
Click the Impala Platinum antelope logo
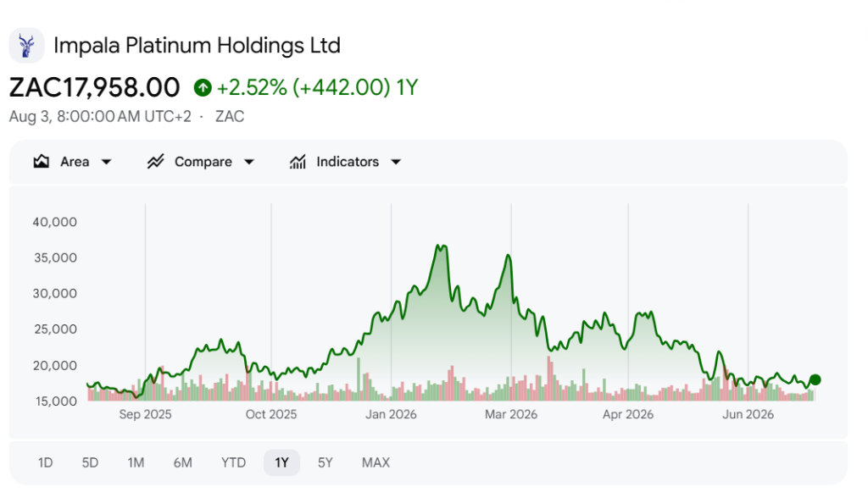(x=26, y=46)
